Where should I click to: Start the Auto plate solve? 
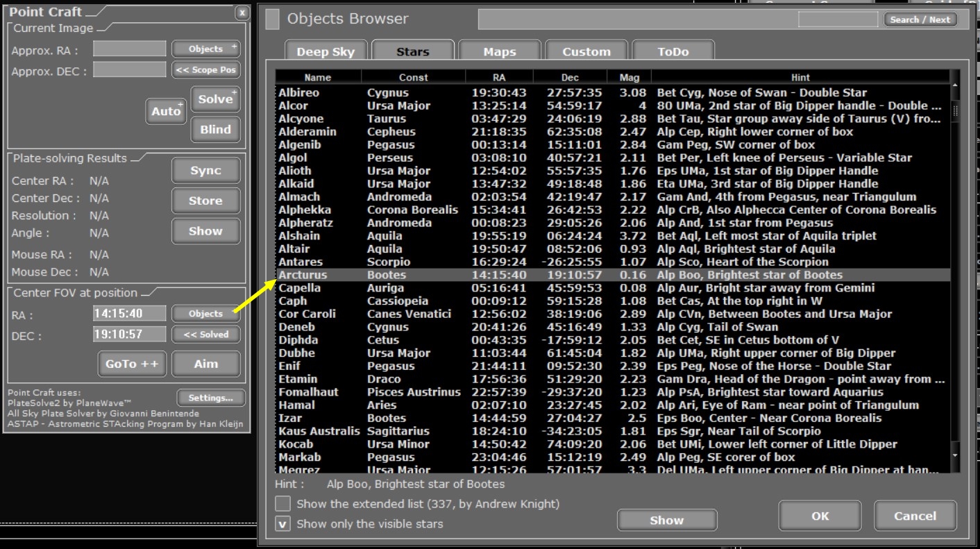pyautogui.click(x=166, y=111)
